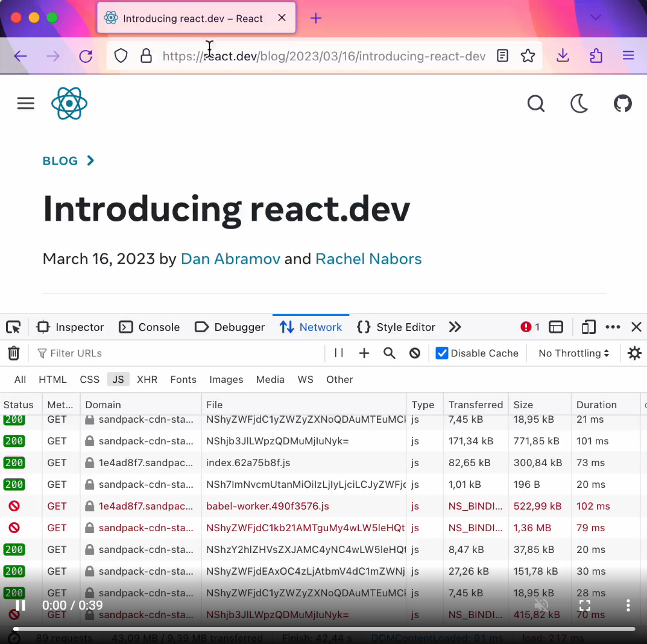Switch to the Console tab
This screenshot has height=644, width=647.
coord(149,327)
